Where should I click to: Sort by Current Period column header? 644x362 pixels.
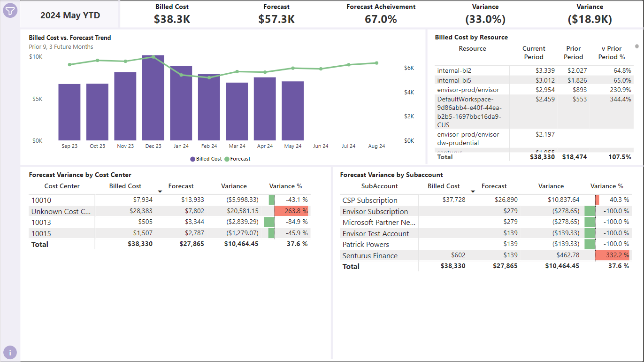tap(534, 53)
